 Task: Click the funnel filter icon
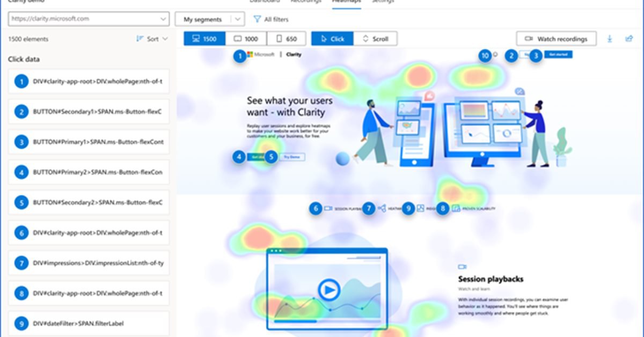click(x=257, y=19)
